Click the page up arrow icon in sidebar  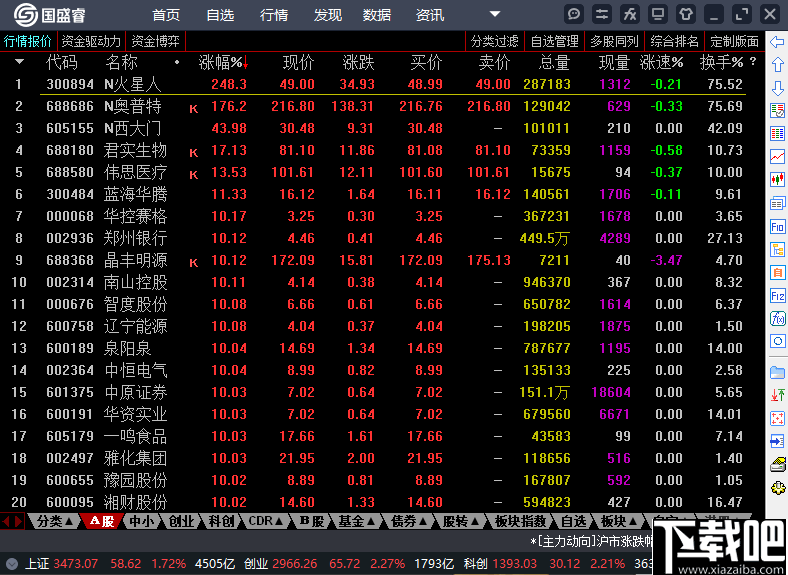pyautogui.click(x=777, y=64)
